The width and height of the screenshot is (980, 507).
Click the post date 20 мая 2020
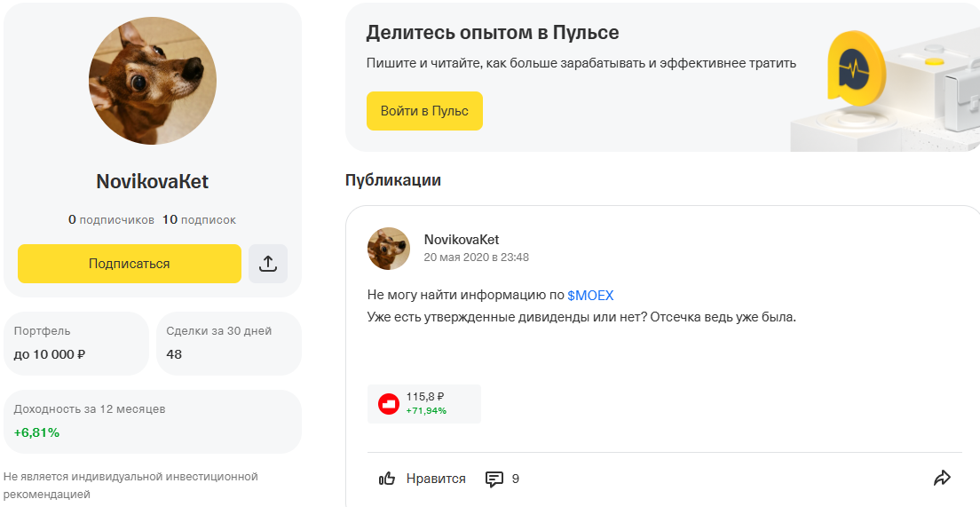point(476,257)
